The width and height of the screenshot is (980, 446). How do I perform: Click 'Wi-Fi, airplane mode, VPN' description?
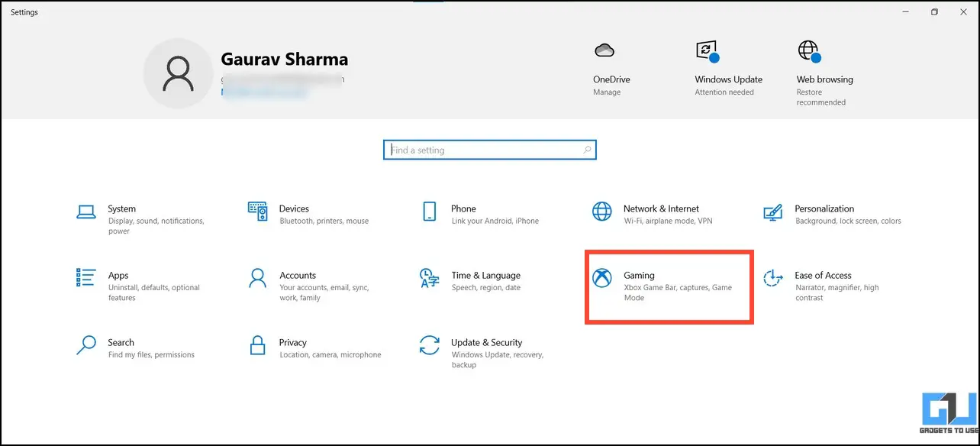(669, 221)
